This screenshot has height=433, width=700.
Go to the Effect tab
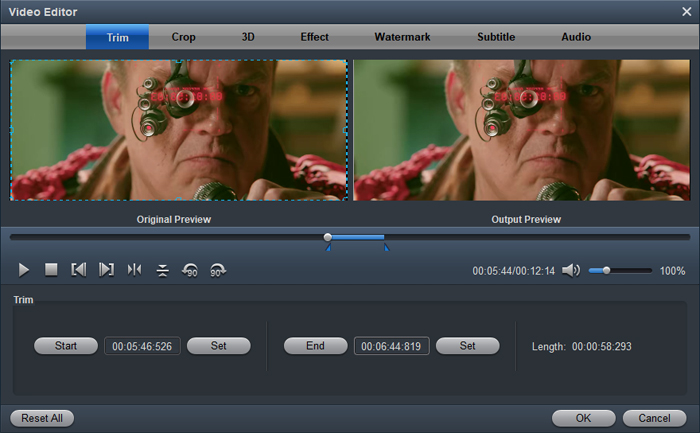[314, 37]
